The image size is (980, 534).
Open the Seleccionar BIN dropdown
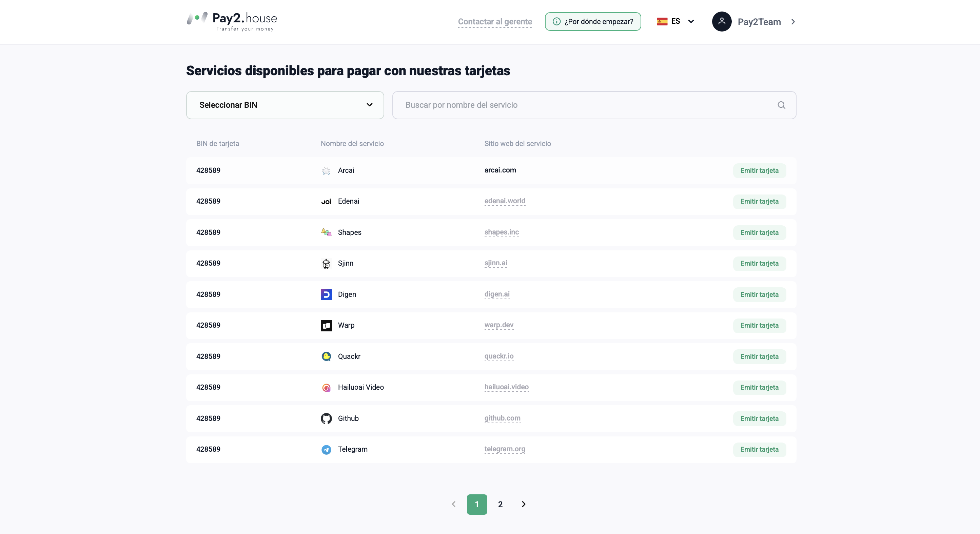tap(285, 105)
